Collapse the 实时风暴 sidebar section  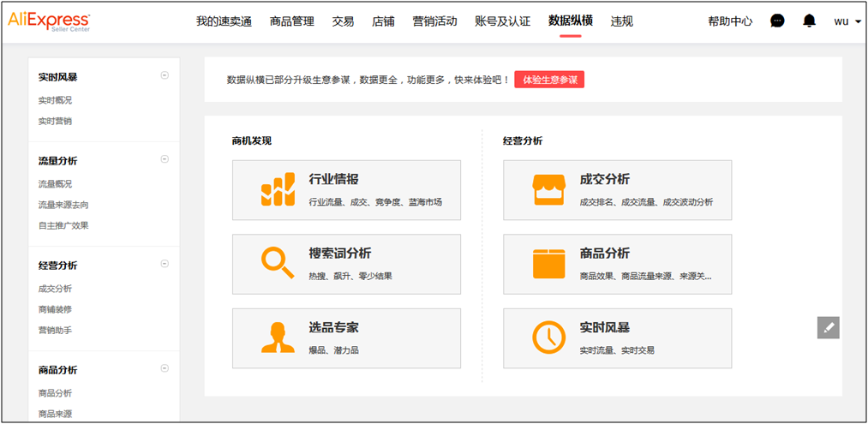pos(165,75)
